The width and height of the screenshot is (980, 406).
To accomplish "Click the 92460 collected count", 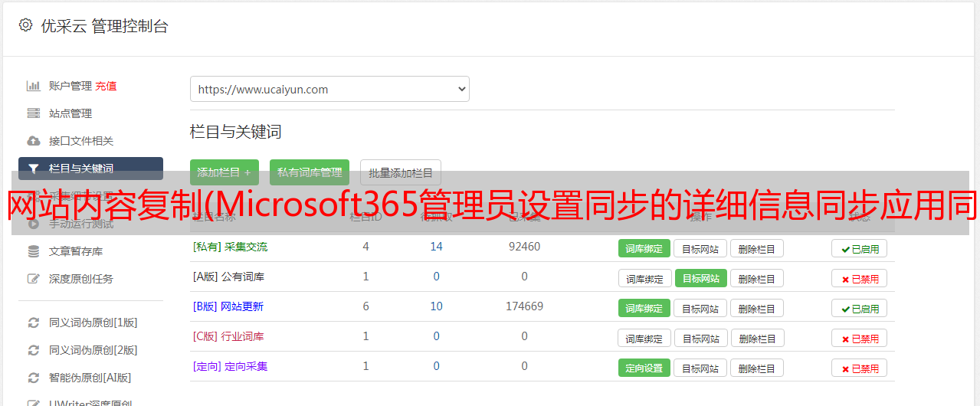I will coord(524,247).
